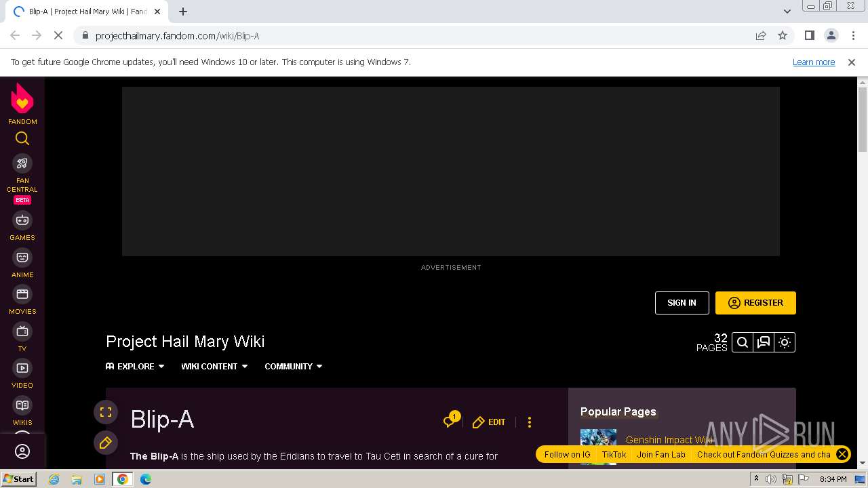Open the Anime category icon
Viewport: 868px width, 488px height.
tap(22, 258)
